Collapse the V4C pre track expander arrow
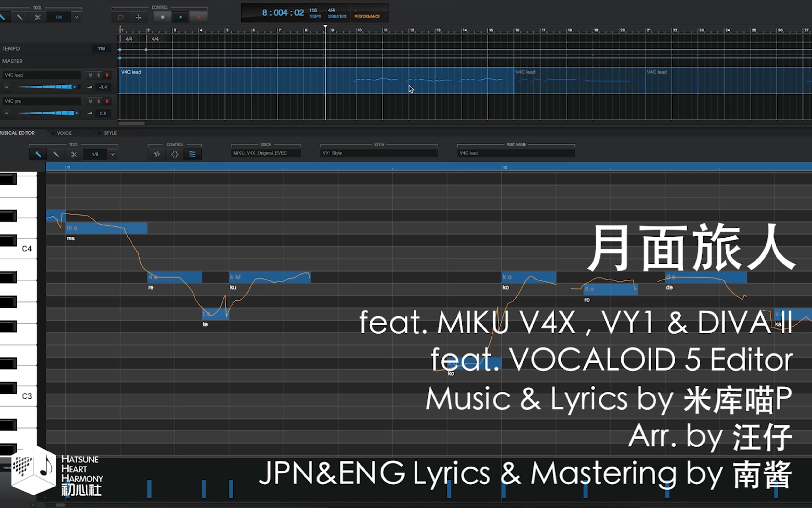 point(6,113)
